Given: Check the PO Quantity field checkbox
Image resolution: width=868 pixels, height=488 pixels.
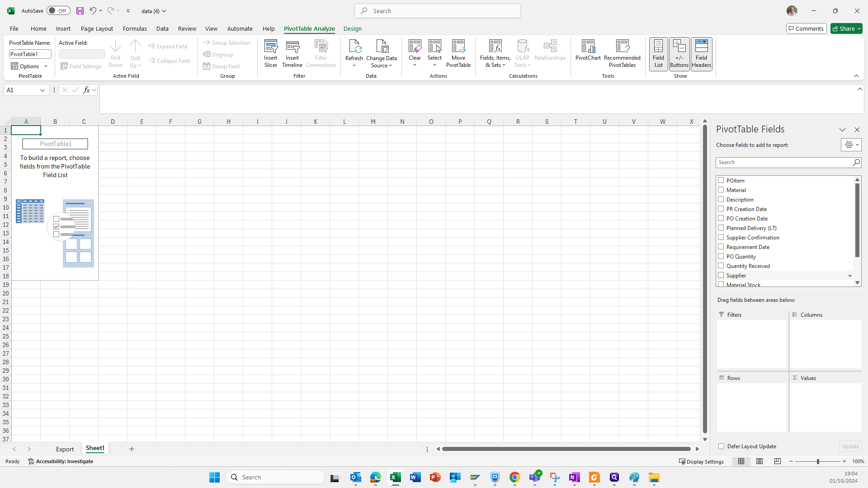Looking at the screenshot, I should 721,256.
